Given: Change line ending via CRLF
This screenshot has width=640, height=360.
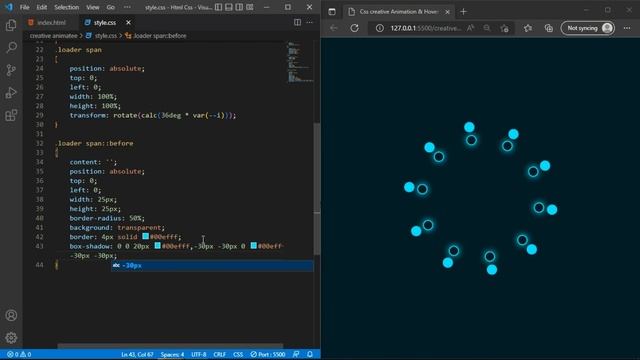Looking at the screenshot, I should [x=220, y=354].
